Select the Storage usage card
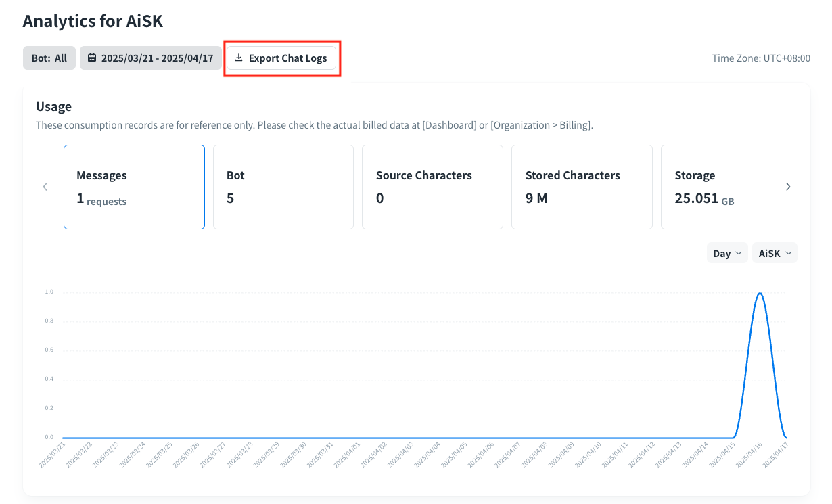832x504 pixels. point(714,187)
